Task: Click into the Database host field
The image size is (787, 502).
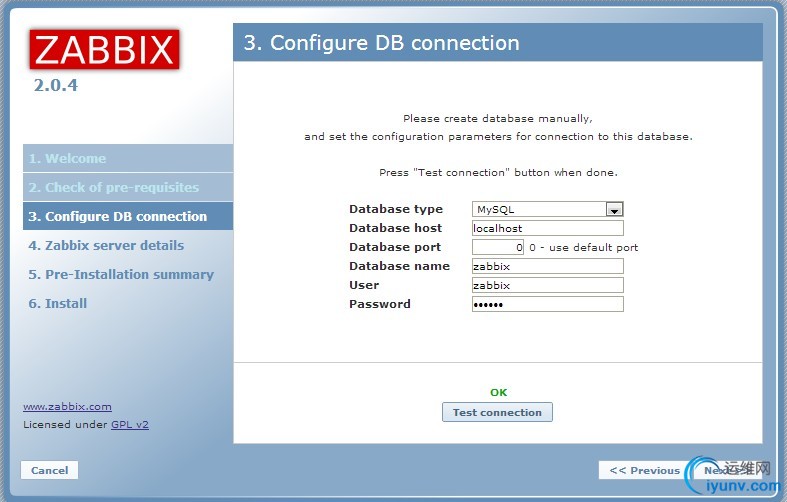Action: tap(548, 228)
